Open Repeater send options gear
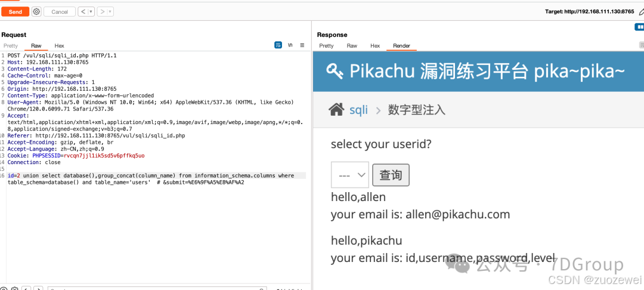The image size is (644, 290). [36, 11]
